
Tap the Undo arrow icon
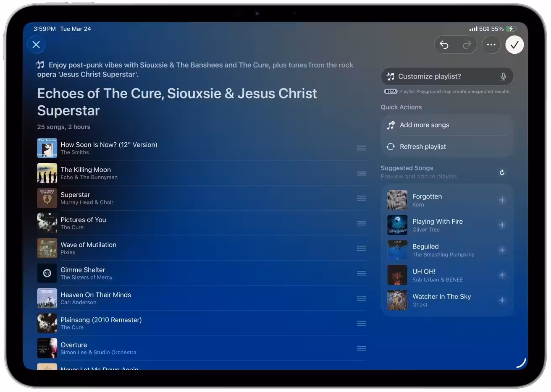444,44
